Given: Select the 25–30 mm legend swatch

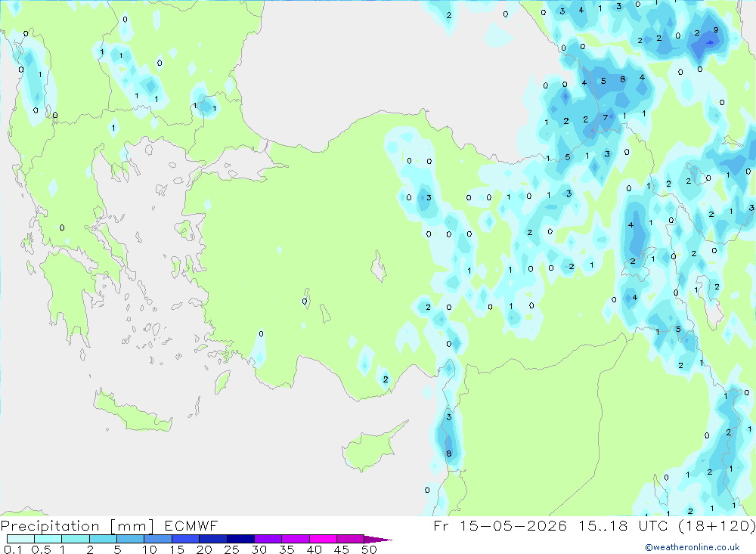Looking at the screenshot, I should coord(240,539).
